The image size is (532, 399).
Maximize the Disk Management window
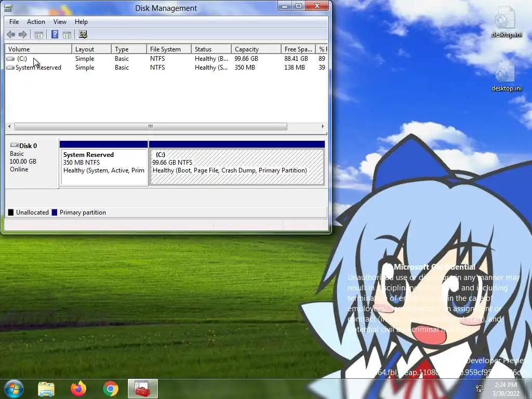[x=299, y=6]
